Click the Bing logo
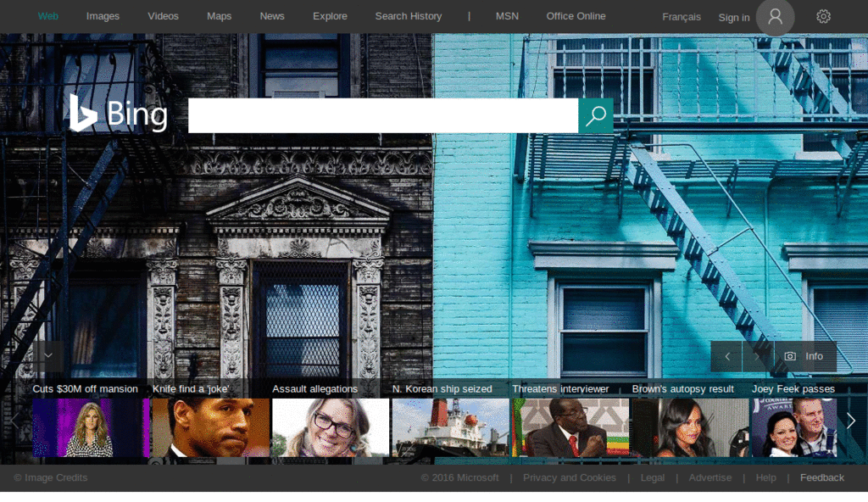868x502 pixels. [118, 114]
